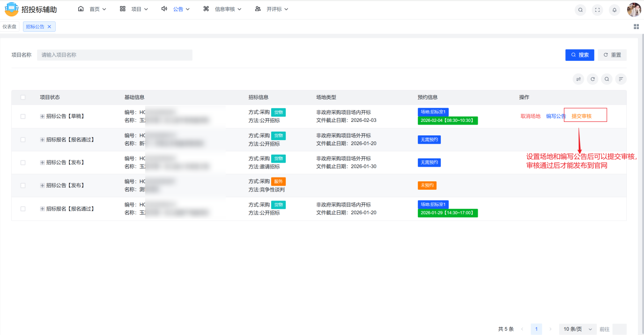Viewport: 644px width, 335px height.
Task: Open the table search icon above the list
Action: 607,79
